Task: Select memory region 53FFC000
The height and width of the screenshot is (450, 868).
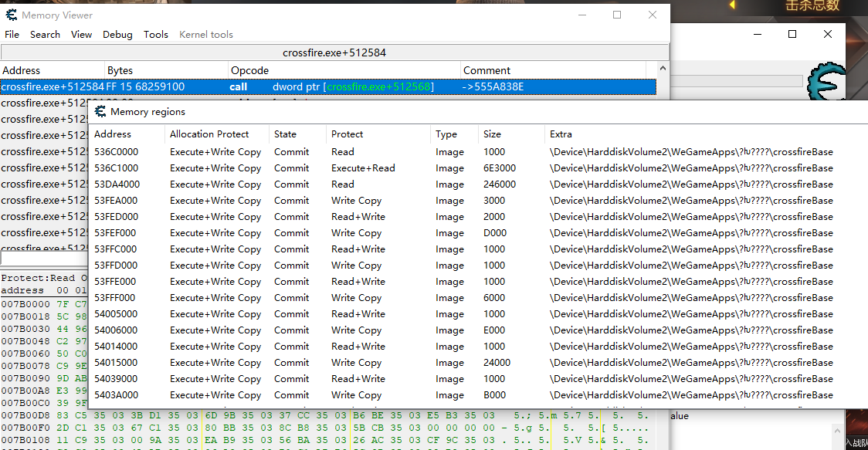Action: click(x=116, y=249)
